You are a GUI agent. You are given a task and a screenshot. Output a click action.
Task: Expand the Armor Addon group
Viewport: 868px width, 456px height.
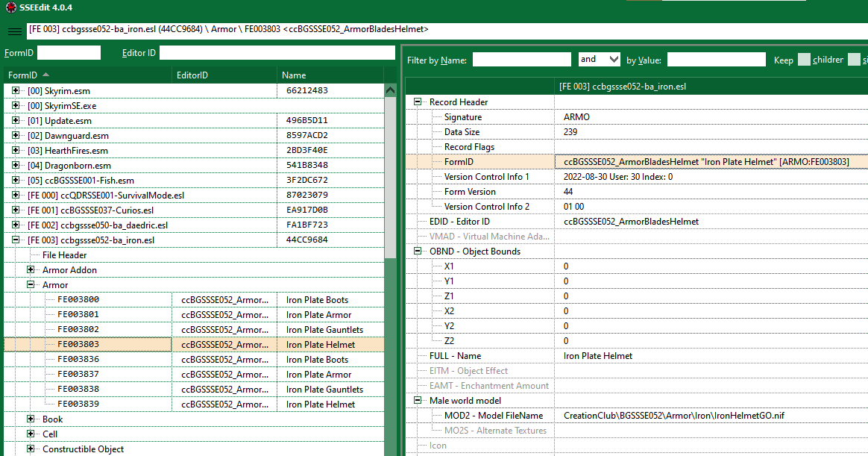pyautogui.click(x=31, y=270)
